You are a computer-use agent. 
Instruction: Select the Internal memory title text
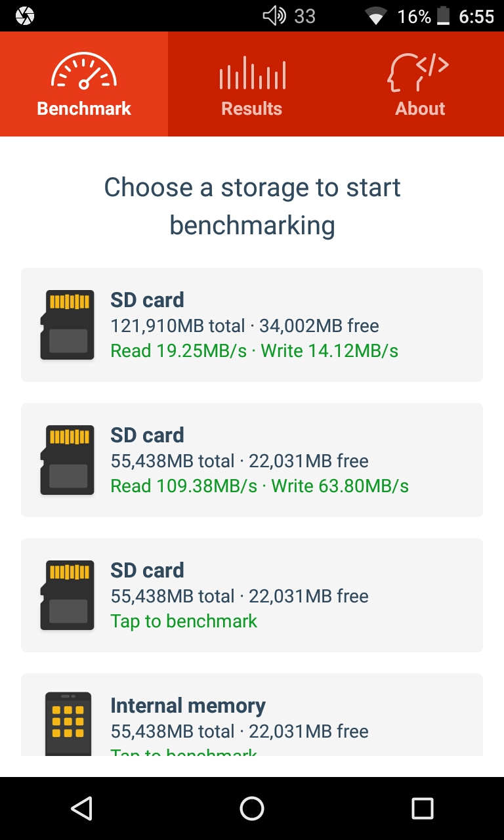pos(188,705)
